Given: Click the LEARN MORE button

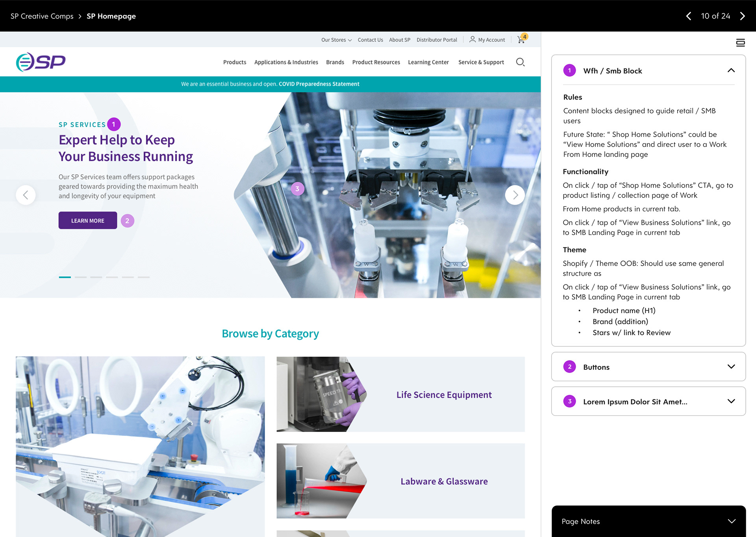Looking at the screenshot, I should [x=88, y=220].
